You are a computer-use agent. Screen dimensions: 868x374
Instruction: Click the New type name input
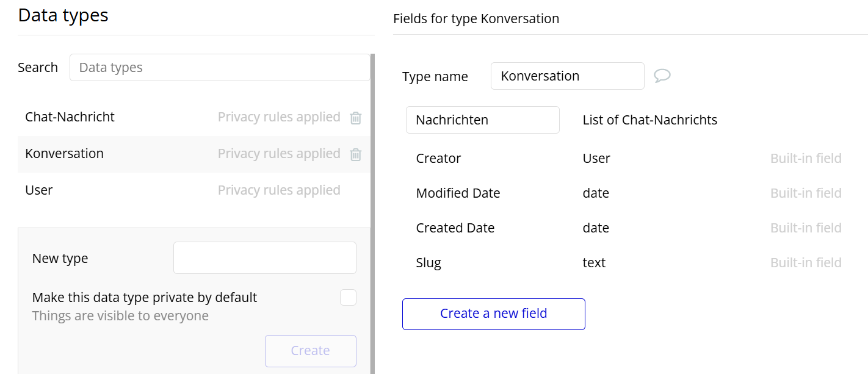pyautogui.click(x=264, y=257)
